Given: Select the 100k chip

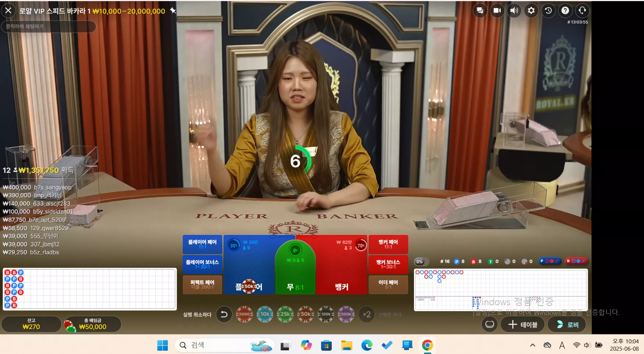Looking at the screenshot, I should click(326, 314).
